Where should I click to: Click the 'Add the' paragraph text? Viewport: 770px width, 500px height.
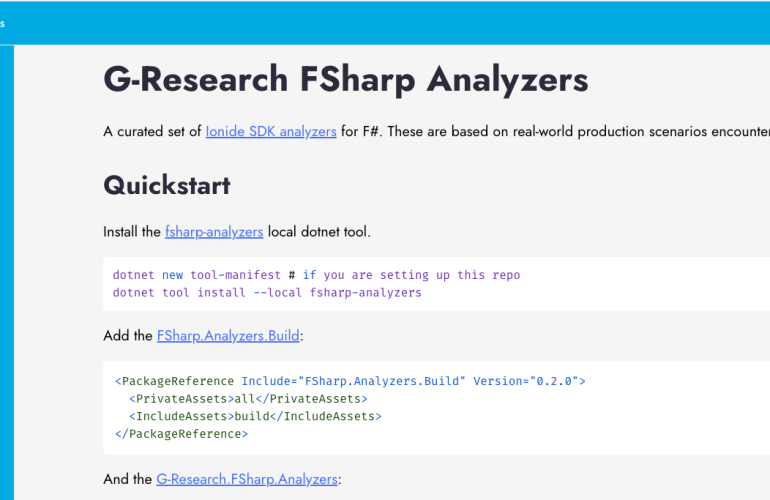point(128,335)
